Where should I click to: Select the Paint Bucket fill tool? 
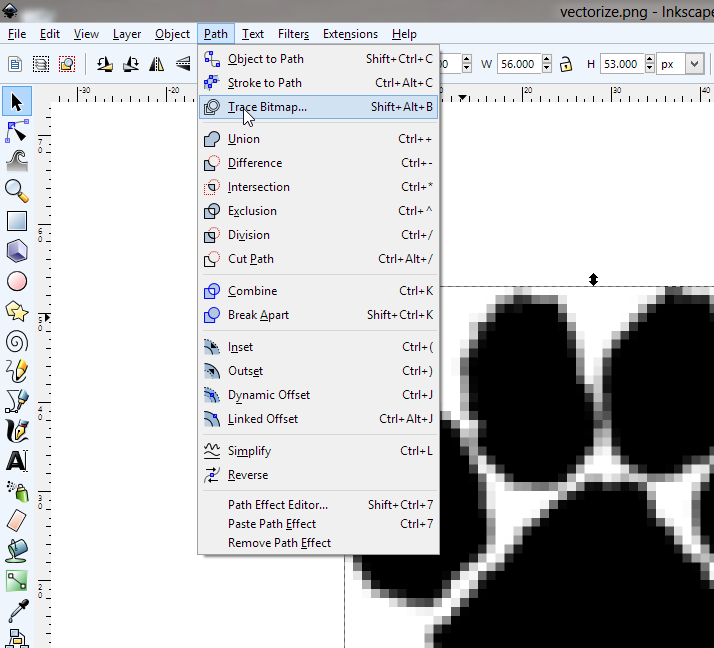17,551
